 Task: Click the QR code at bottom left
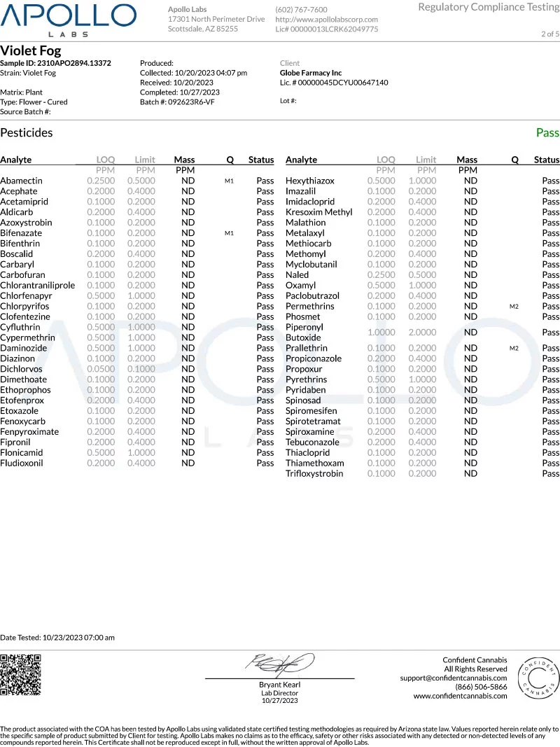pos(20,675)
